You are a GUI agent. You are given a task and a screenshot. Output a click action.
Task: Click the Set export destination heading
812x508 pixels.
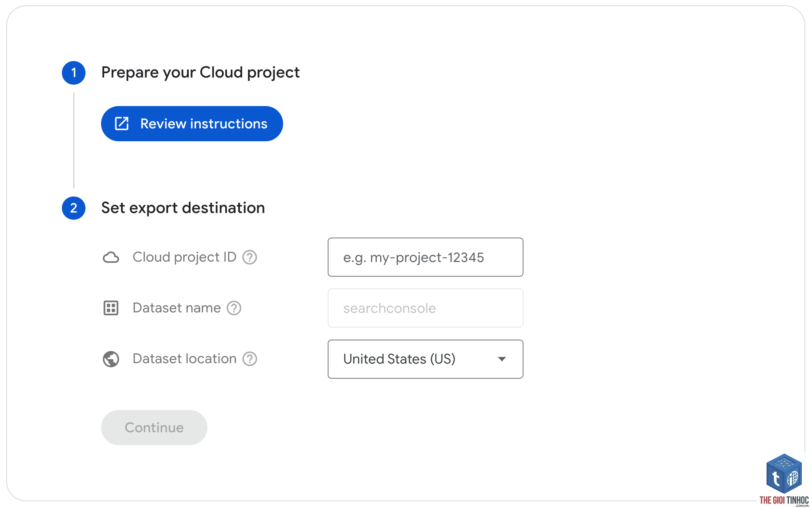(183, 208)
